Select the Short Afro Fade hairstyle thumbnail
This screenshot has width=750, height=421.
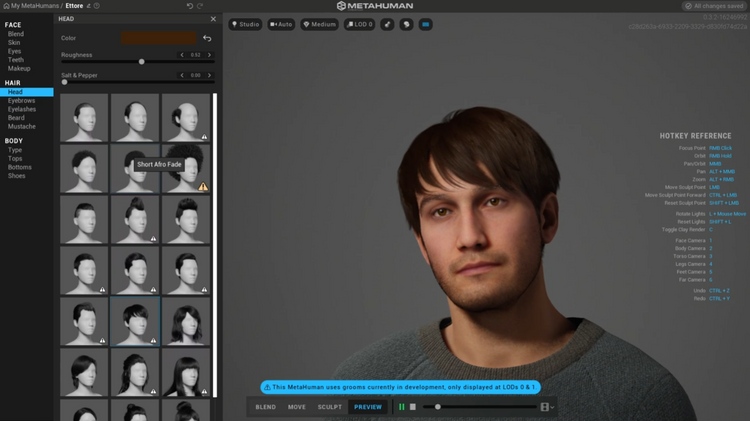coord(135,168)
